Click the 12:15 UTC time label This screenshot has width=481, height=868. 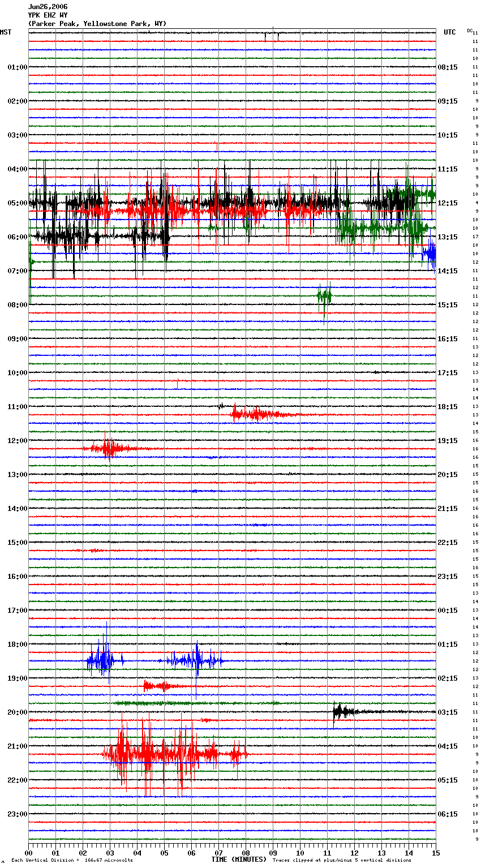448,203
